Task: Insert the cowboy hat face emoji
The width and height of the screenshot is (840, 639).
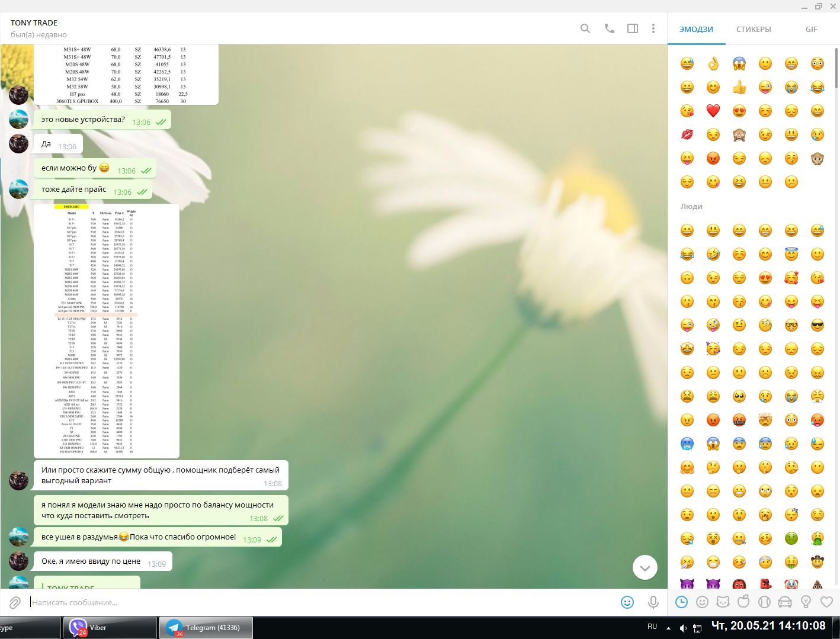Action: 817,562
